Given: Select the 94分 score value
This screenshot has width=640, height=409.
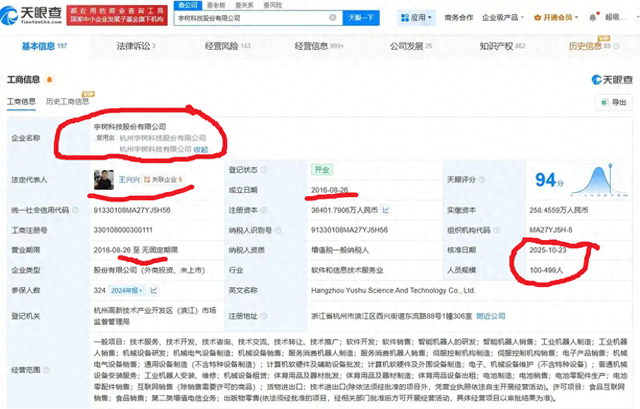Looking at the screenshot, I should (549, 180).
